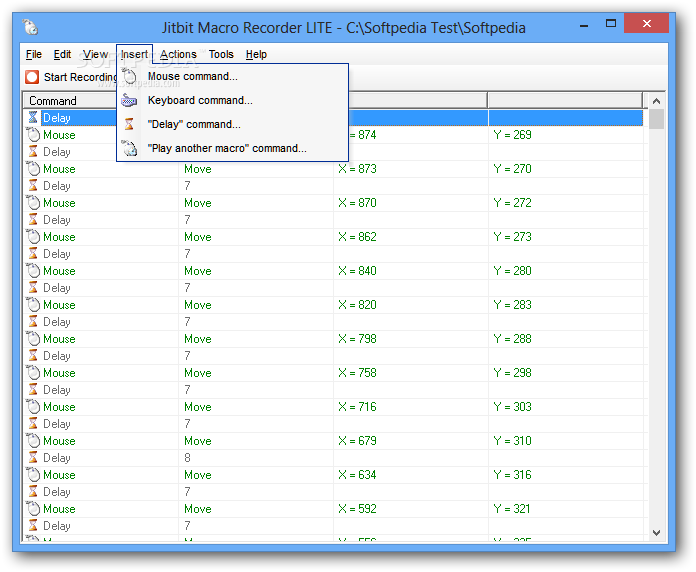Select Mouse text in X = 873 row
696x572 pixels.
tap(59, 169)
